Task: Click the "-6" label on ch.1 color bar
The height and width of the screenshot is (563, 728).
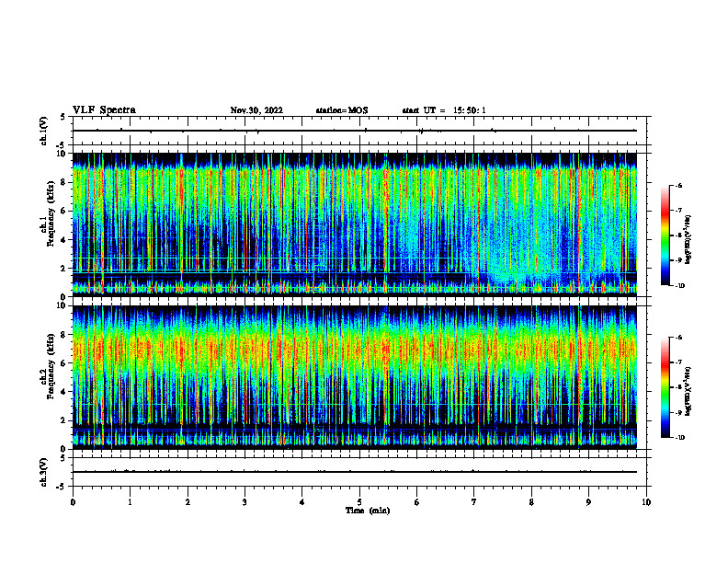Action: 679,185
